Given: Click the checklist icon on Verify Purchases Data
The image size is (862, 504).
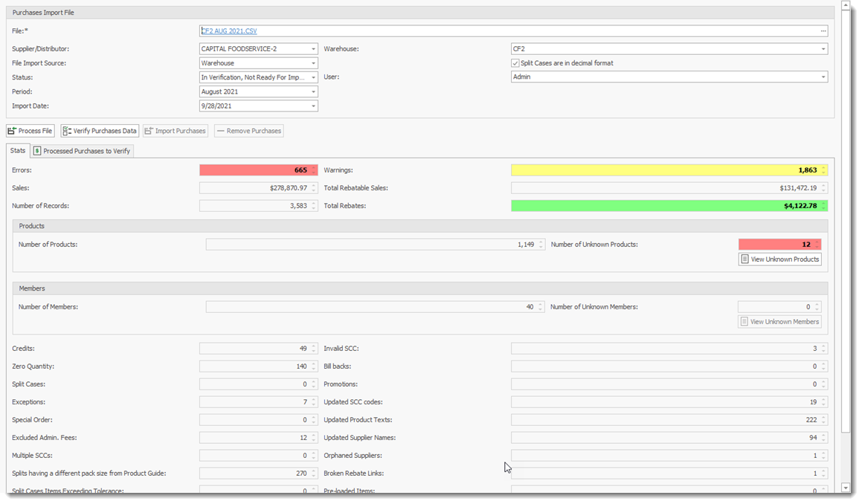Looking at the screenshot, I should 67,130.
